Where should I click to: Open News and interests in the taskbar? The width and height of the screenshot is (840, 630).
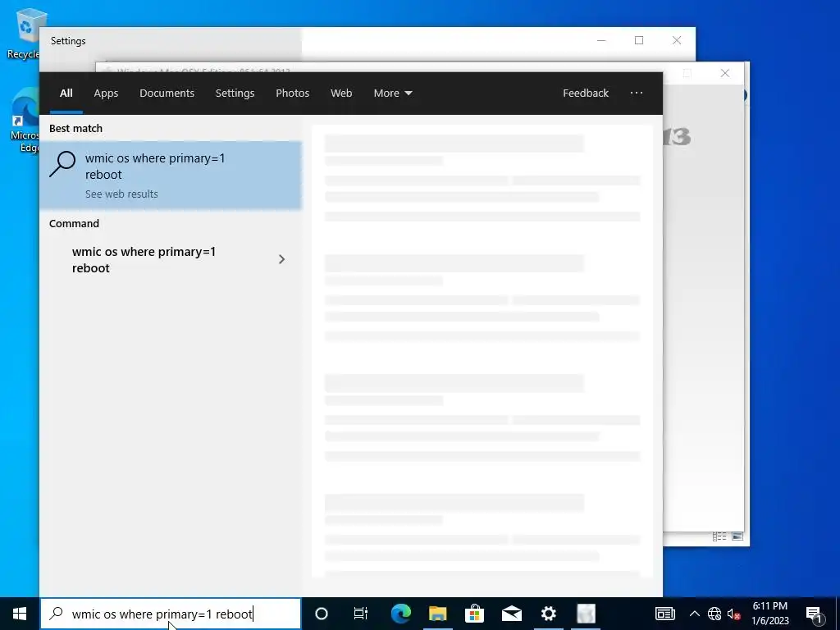click(x=664, y=614)
